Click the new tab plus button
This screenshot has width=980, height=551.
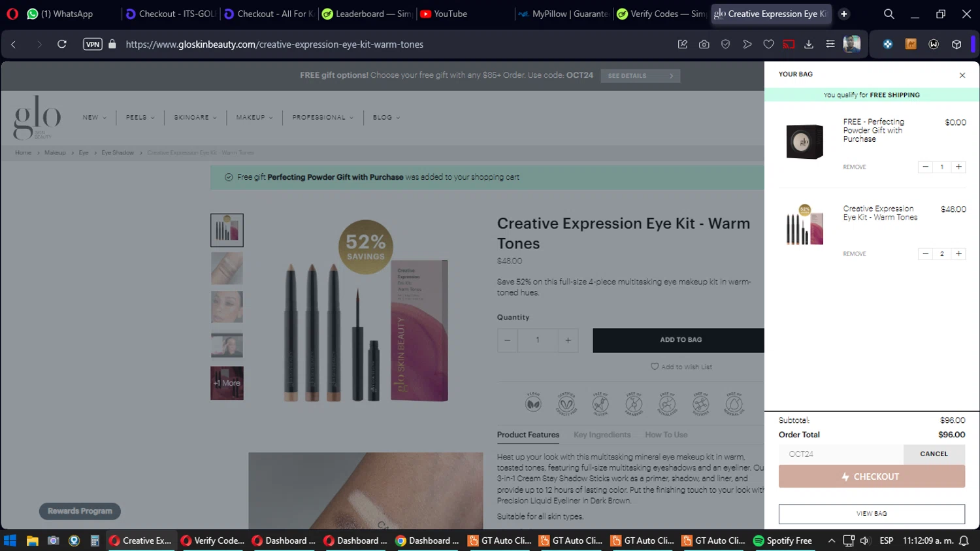(844, 14)
